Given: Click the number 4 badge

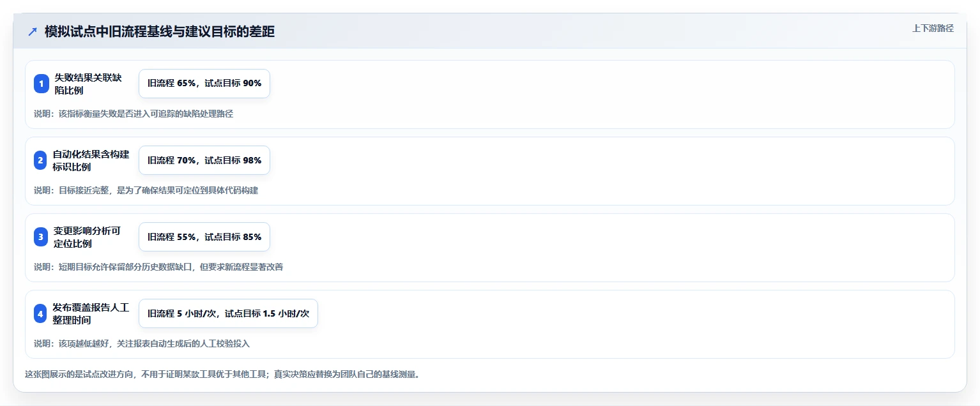Looking at the screenshot, I should point(42,313).
